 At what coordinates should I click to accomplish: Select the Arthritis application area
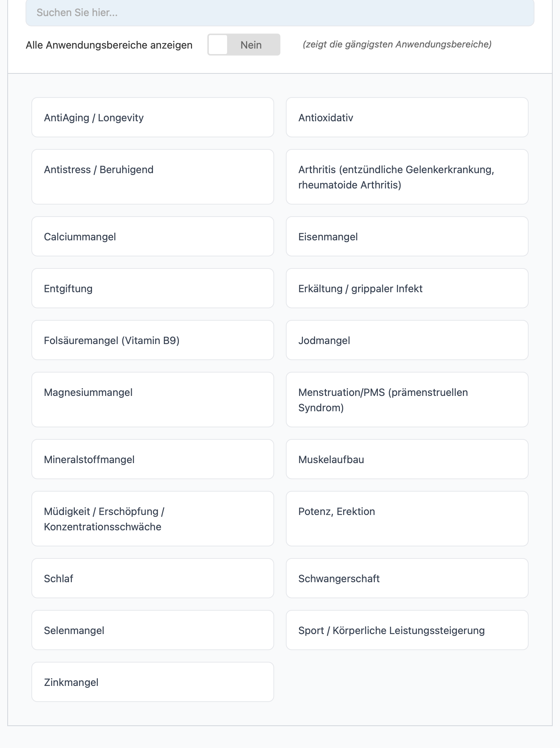tap(407, 177)
